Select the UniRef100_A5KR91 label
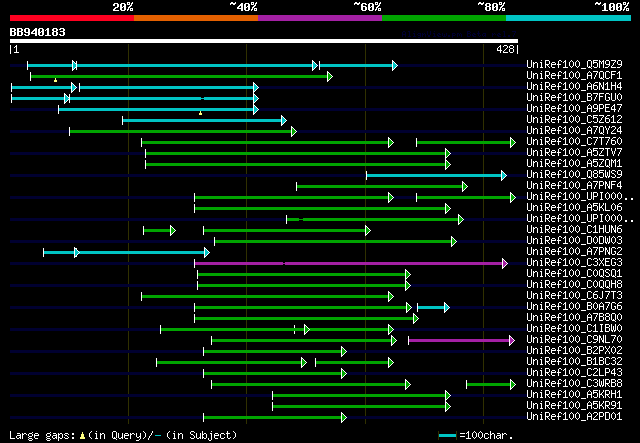This screenshot has height=443, width=640. click(x=574, y=406)
